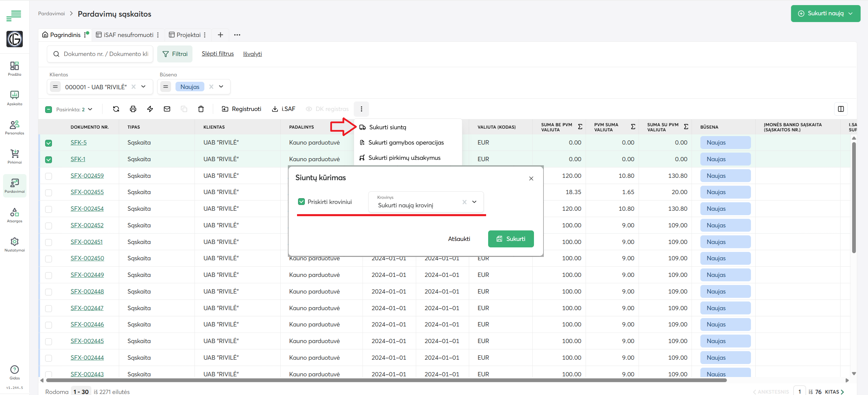Uncheck Priskirti kroviniui checkbox
This screenshot has height=395, width=868.
coord(301,202)
